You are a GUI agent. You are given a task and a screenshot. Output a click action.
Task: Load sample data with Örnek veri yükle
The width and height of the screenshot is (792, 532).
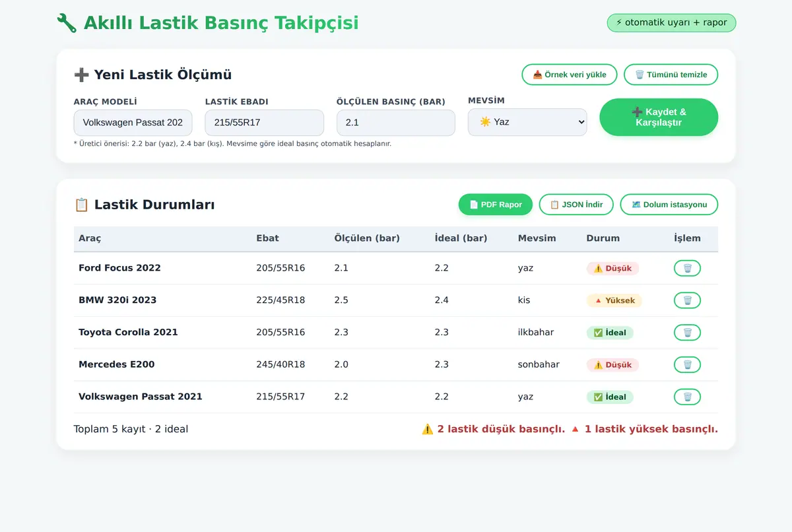569,75
